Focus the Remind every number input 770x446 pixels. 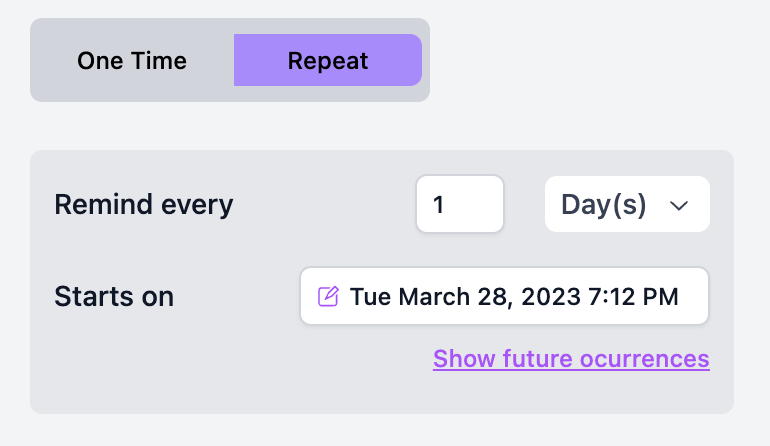[x=460, y=205]
